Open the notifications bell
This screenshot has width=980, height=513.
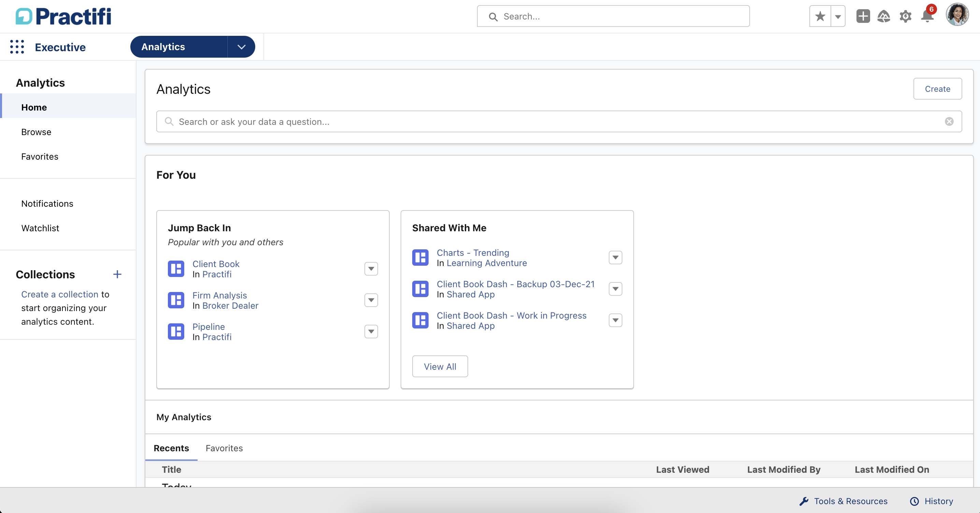click(927, 16)
